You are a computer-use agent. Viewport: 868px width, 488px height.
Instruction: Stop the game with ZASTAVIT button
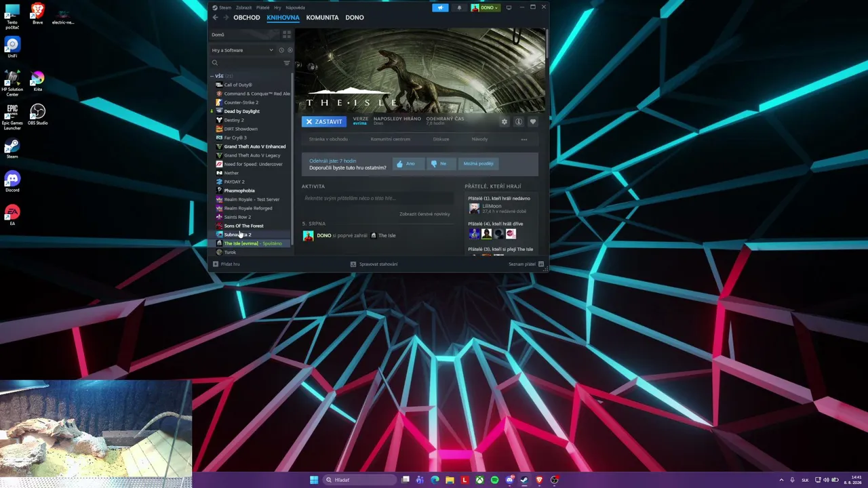pos(324,122)
